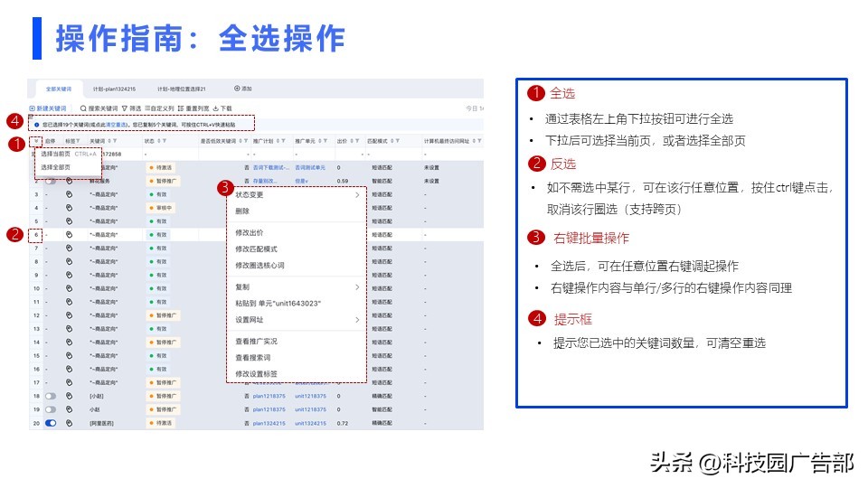Viewport: 868px width, 488px height.
Task: Click the tag icon in row 12
Action: click(x=70, y=315)
